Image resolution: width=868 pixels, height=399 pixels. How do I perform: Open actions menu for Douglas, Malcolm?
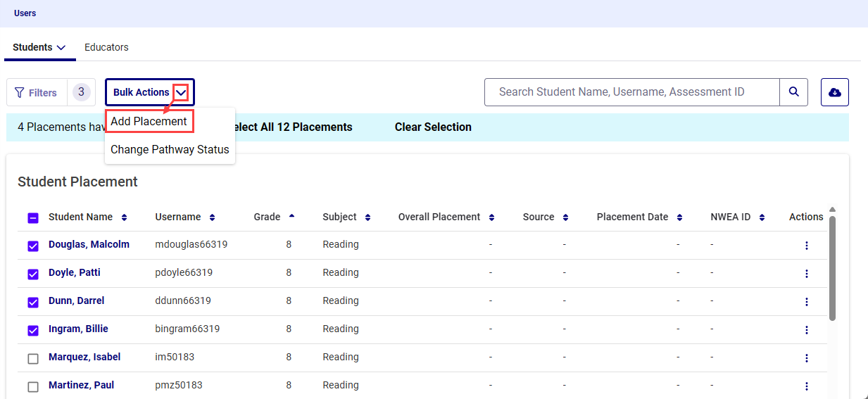pos(806,246)
